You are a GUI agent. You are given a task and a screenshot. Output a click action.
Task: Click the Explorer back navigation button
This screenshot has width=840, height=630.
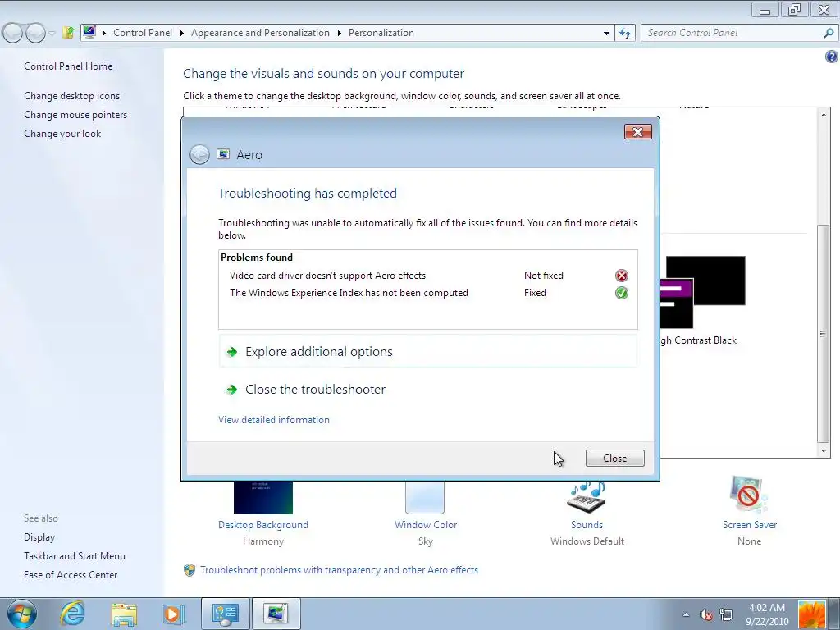tap(12, 33)
